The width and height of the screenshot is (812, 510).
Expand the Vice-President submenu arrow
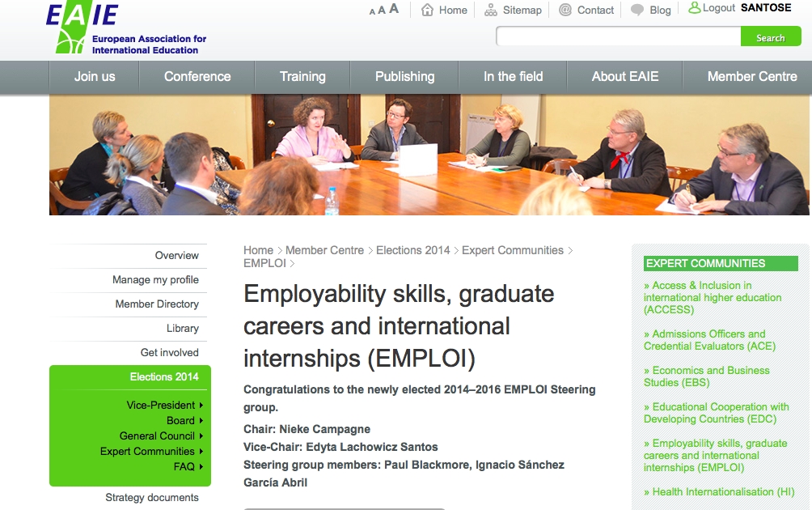point(201,405)
